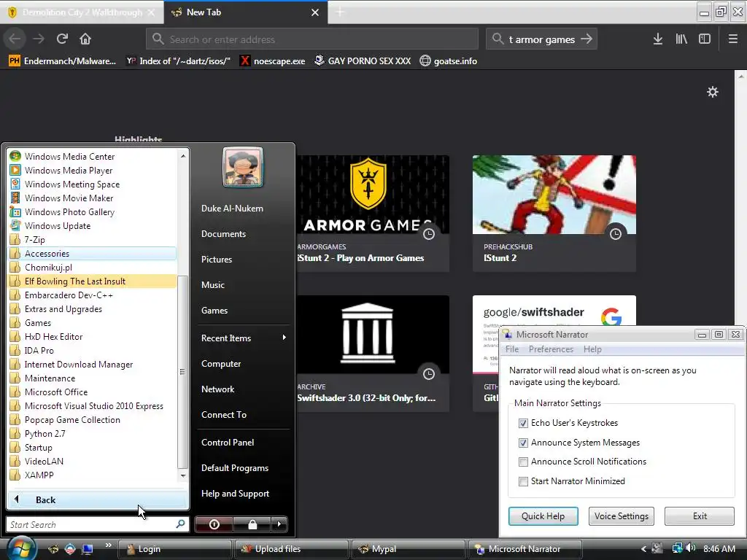Click the Narrator Exit button
This screenshot has height=560, width=747.
(700, 516)
